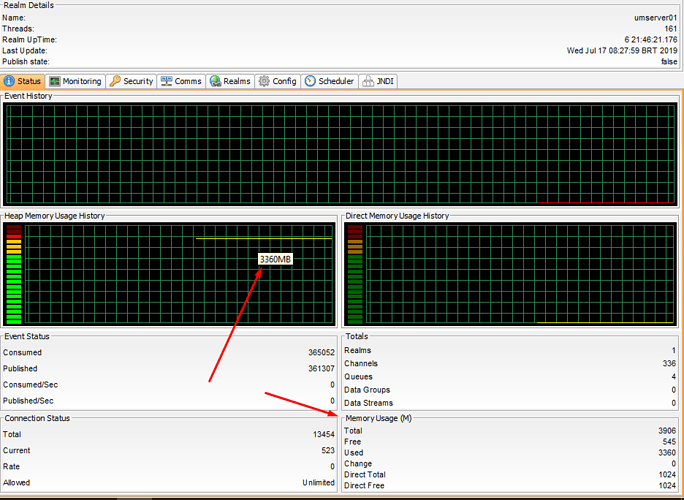Click Consumed value 365052
This screenshot has height=500, width=684.
pyautogui.click(x=321, y=353)
